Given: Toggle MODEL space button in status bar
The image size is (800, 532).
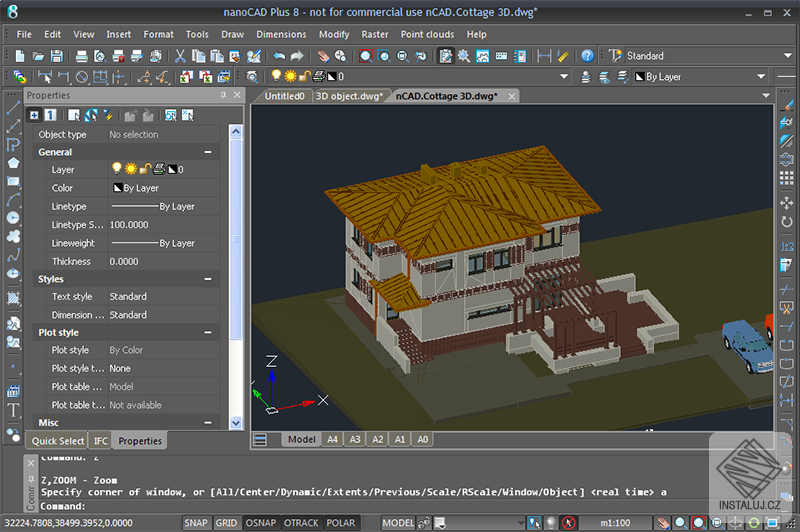Looking at the screenshot, I should (398, 523).
